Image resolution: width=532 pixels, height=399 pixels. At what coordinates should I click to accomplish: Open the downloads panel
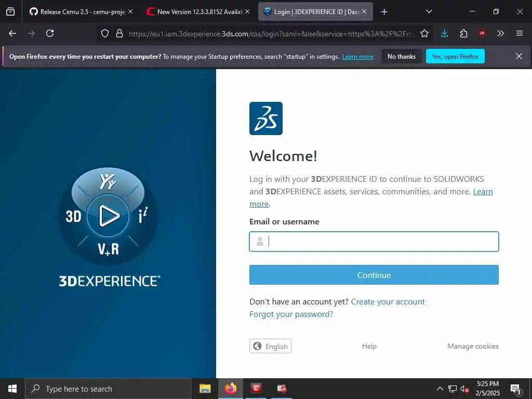point(445,33)
